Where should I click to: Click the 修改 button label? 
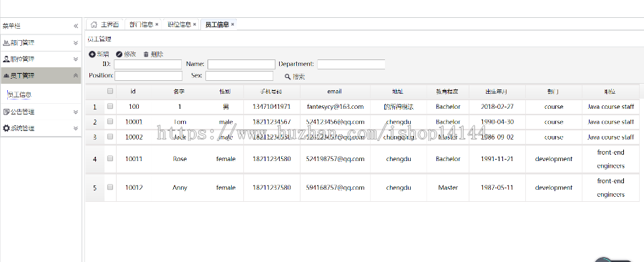click(130, 54)
